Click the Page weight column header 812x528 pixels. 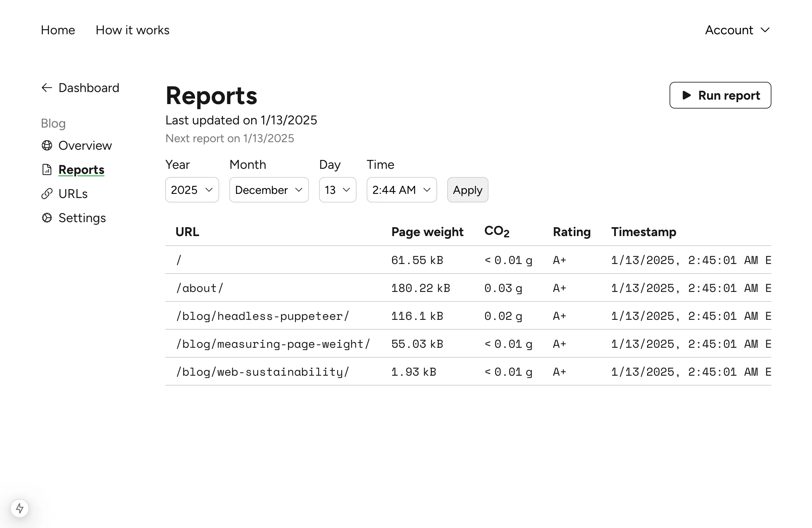(x=427, y=232)
